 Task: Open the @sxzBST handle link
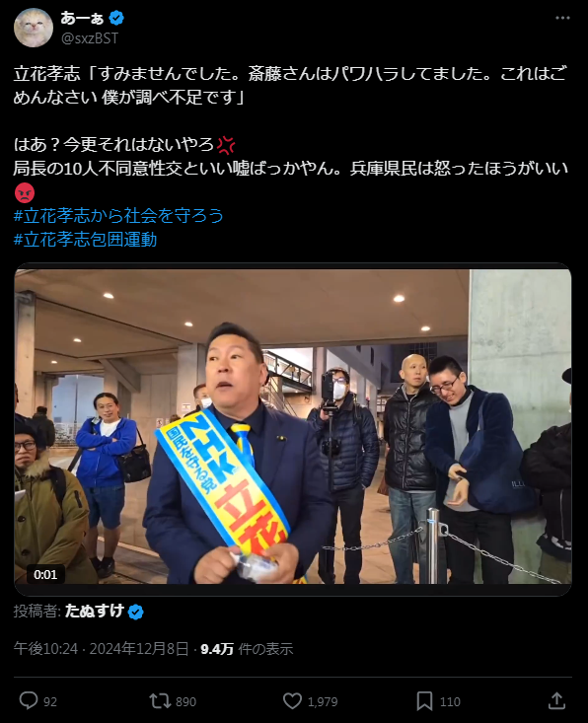click(90, 38)
